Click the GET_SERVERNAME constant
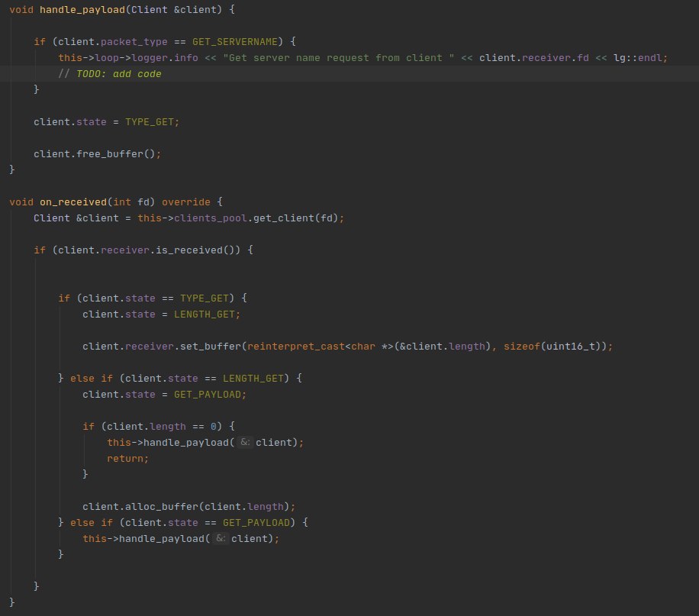The image size is (699, 616). (235, 42)
